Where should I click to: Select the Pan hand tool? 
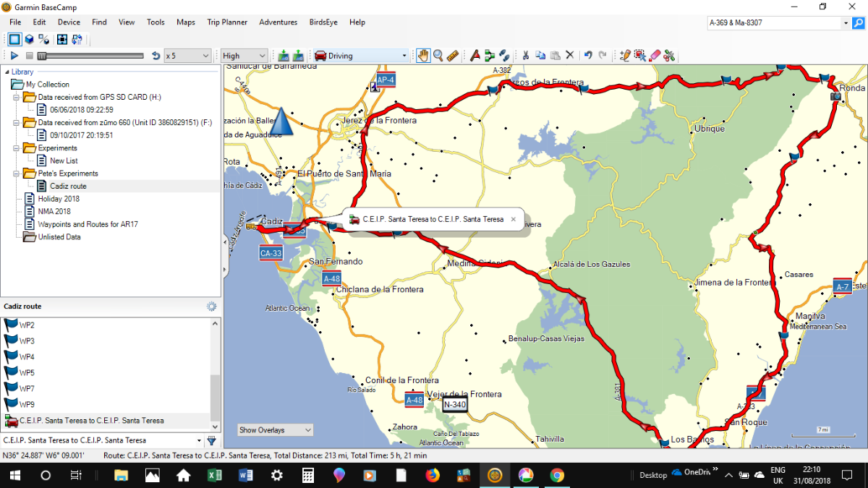(x=423, y=56)
